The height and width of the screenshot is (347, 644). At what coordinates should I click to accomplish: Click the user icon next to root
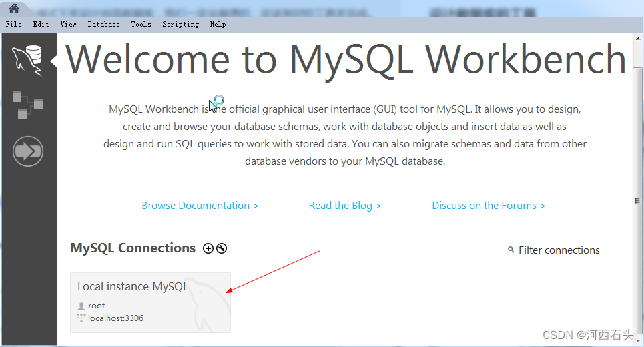point(81,306)
